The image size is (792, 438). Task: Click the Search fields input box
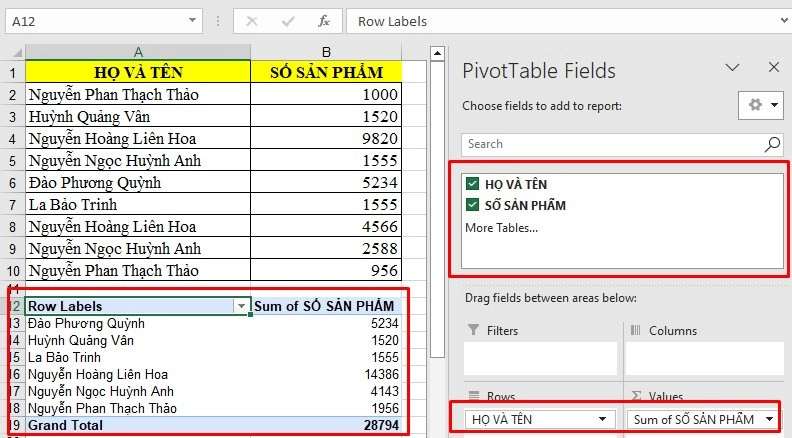pos(610,144)
